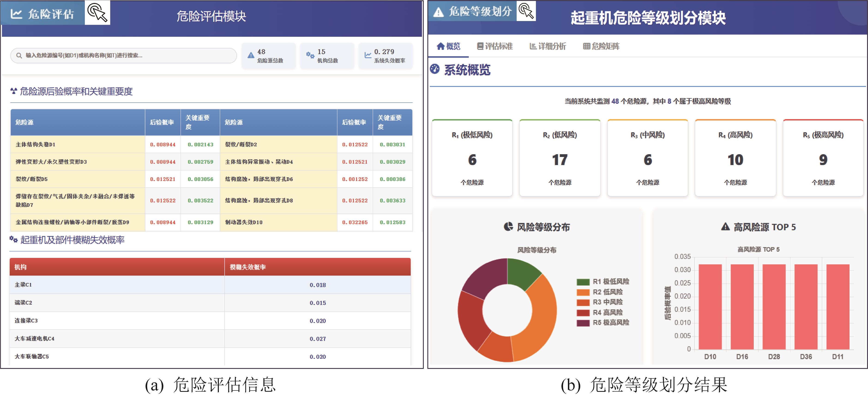Click the magnifier icon in search box

tap(19, 56)
